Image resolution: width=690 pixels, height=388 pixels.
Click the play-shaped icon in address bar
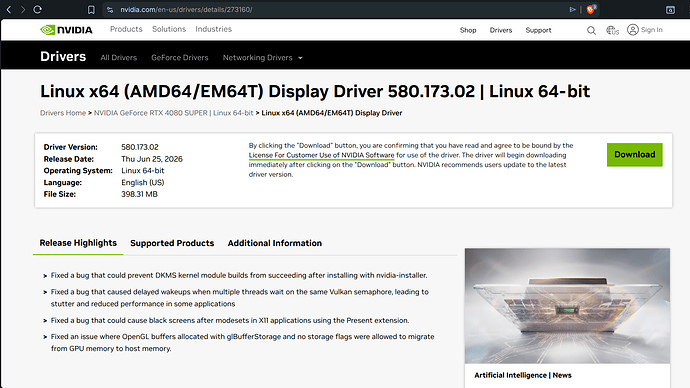tap(573, 9)
